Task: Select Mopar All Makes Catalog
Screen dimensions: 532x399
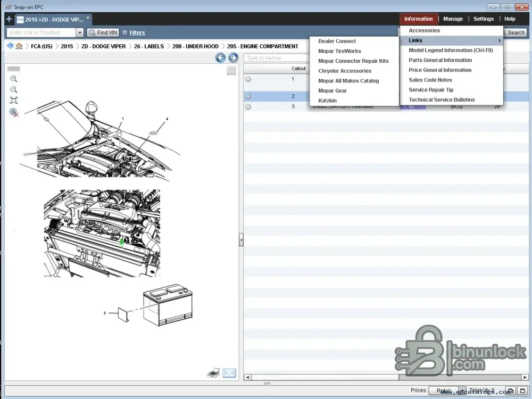Action: [354, 81]
